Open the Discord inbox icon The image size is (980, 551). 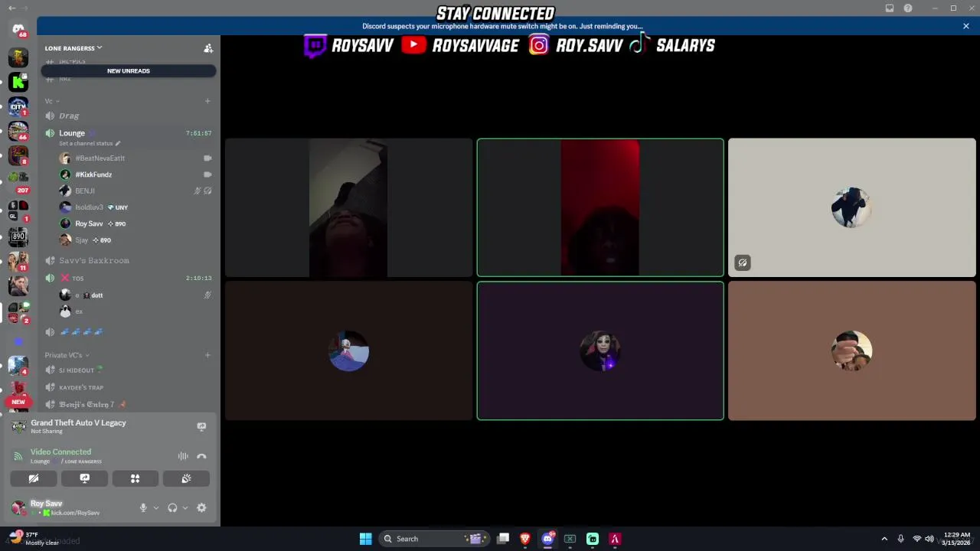pyautogui.click(x=890, y=8)
